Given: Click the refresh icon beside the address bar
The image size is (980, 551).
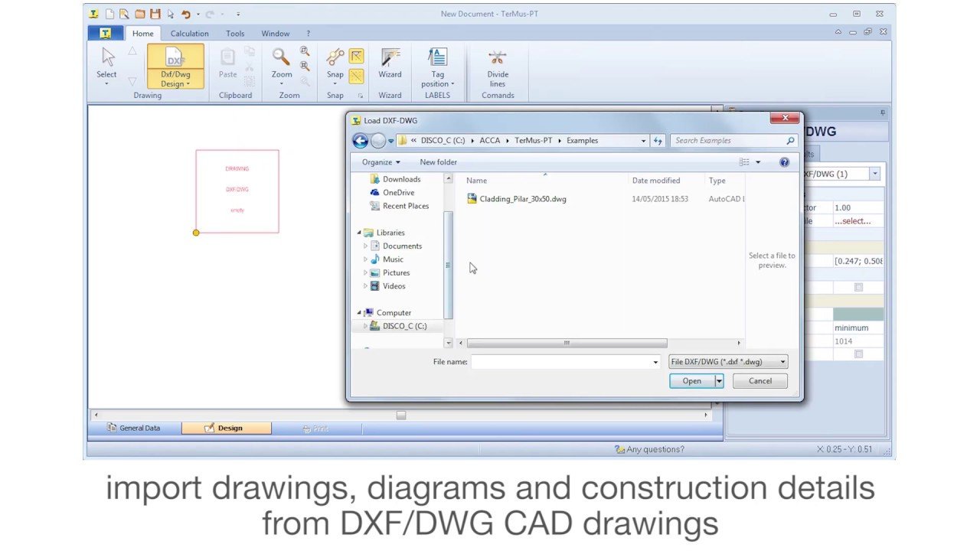Looking at the screenshot, I should [658, 141].
